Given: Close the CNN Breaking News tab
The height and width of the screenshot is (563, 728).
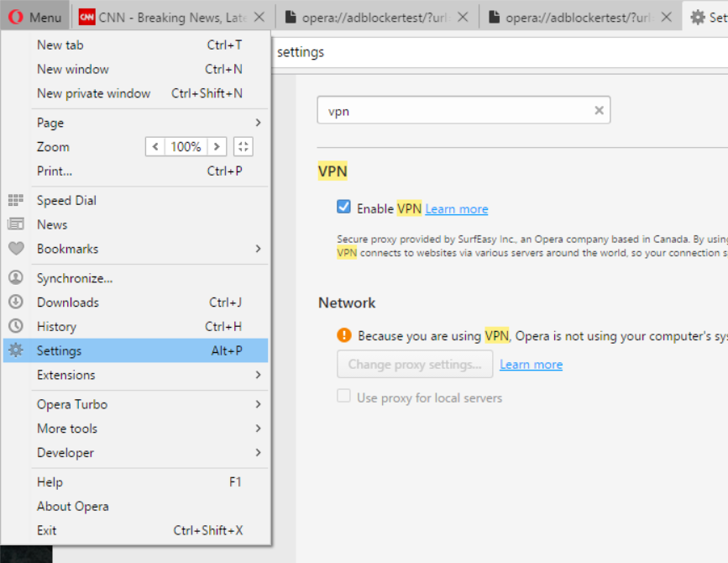Looking at the screenshot, I should click(259, 17).
